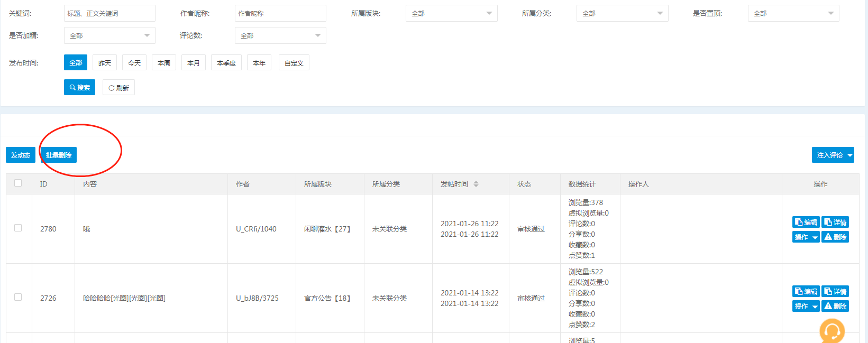Open the 注入评论 dropdown button
Viewport: 868px width, 343px height.
click(833, 155)
